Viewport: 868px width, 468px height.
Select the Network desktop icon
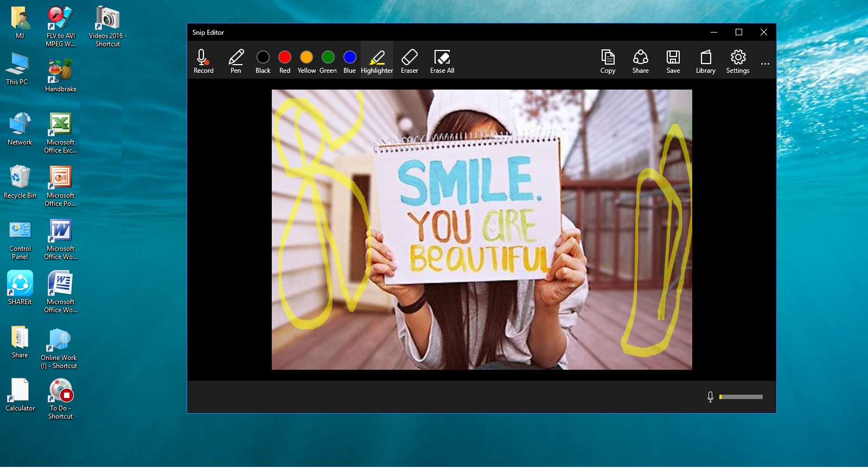20,129
